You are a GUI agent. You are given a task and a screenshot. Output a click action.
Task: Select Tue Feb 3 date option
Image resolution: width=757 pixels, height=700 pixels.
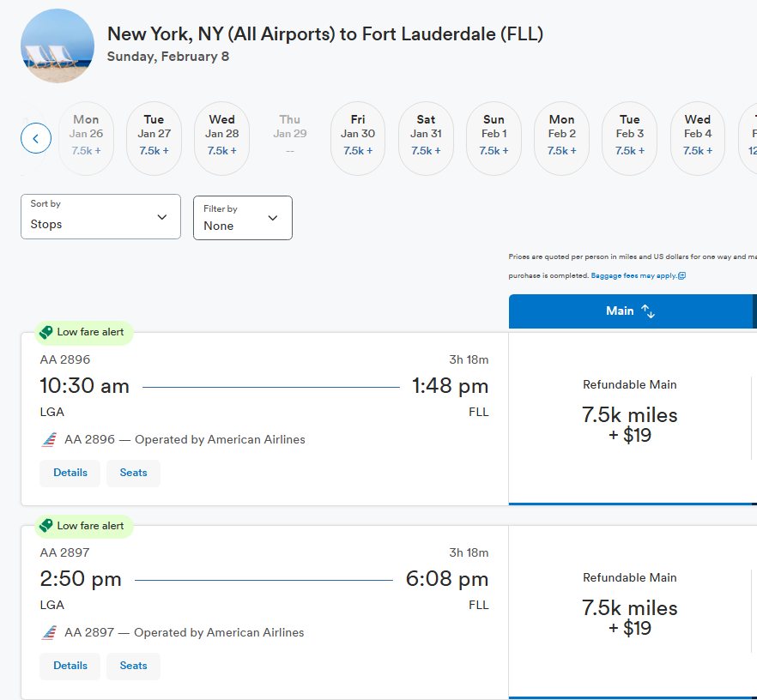pyautogui.click(x=630, y=138)
